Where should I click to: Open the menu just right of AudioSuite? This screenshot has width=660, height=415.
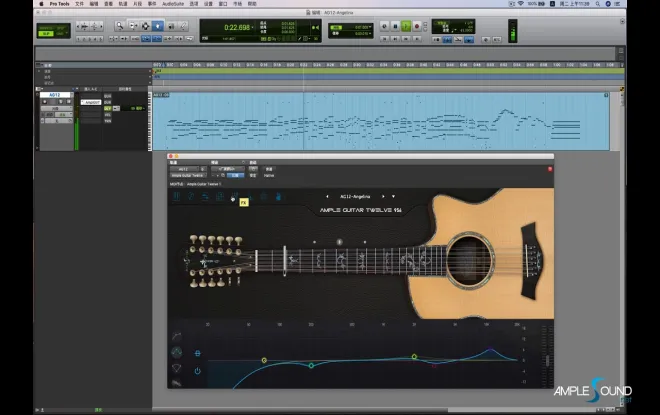click(194, 4)
